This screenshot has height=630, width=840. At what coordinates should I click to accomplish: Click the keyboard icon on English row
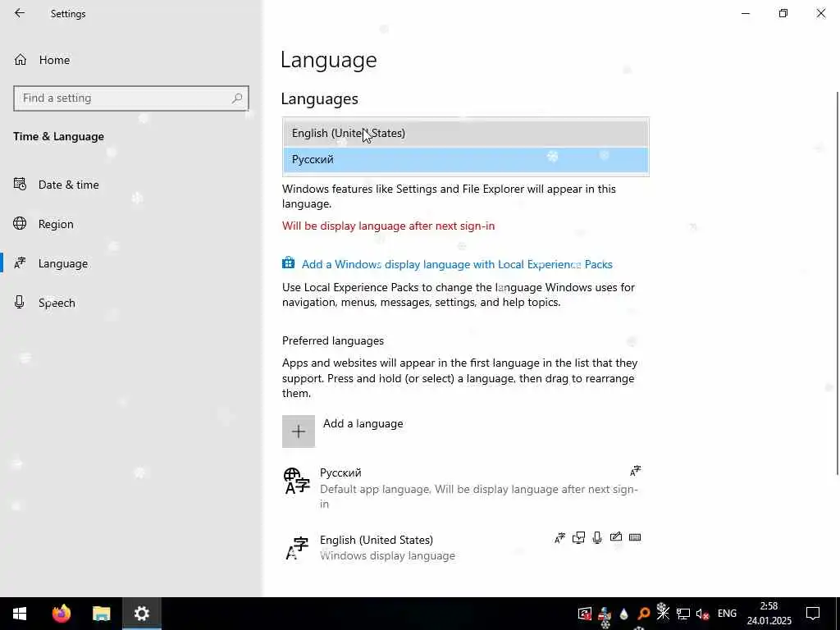tap(635, 537)
